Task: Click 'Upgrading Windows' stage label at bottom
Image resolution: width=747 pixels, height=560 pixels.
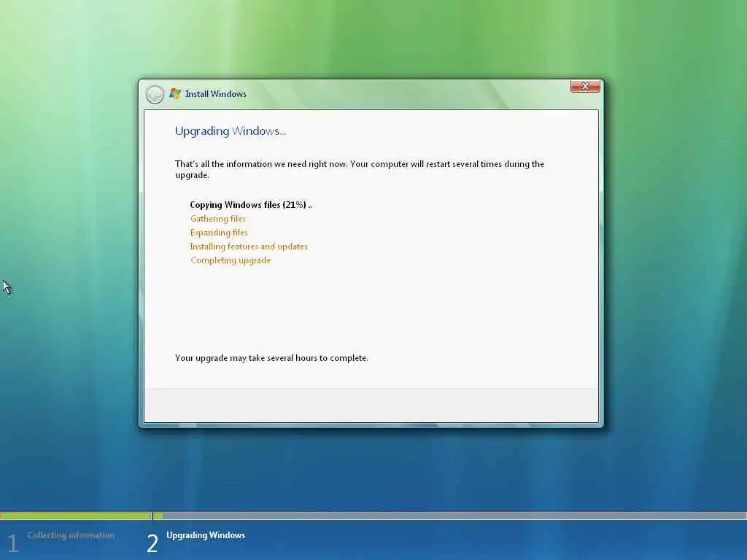Action: pyautogui.click(x=206, y=535)
